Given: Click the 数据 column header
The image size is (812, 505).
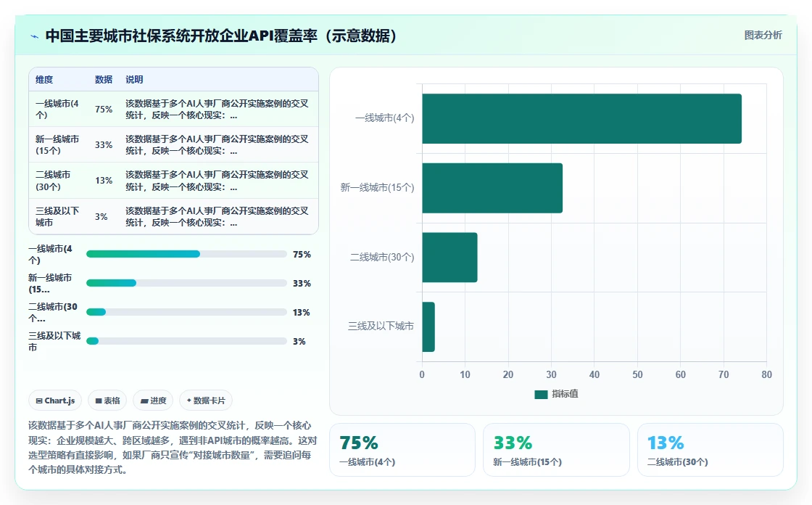Looking at the screenshot, I should 104,79.
